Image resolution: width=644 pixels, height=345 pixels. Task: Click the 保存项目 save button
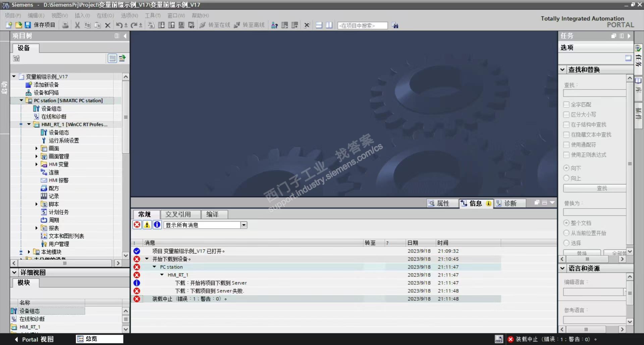(x=40, y=25)
